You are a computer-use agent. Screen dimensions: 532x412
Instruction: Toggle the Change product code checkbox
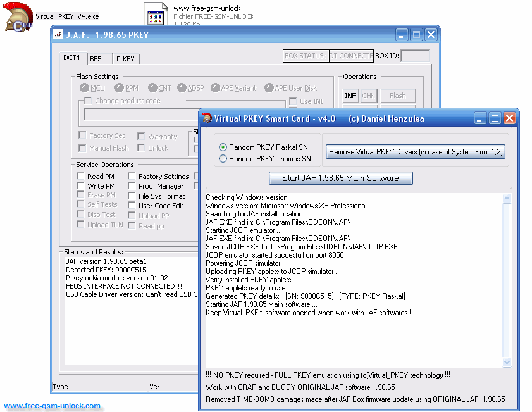88,101
